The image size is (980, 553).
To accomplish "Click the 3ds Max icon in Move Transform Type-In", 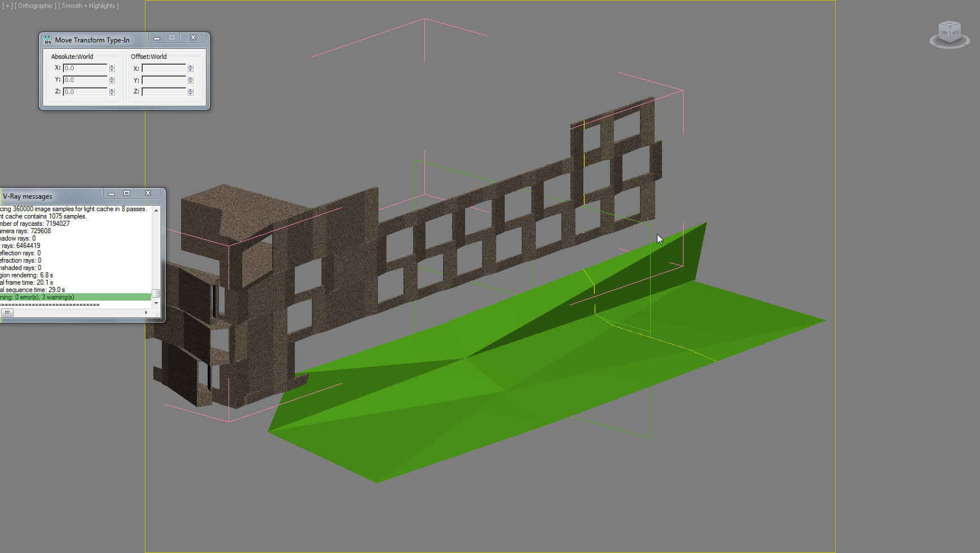I will tap(48, 40).
